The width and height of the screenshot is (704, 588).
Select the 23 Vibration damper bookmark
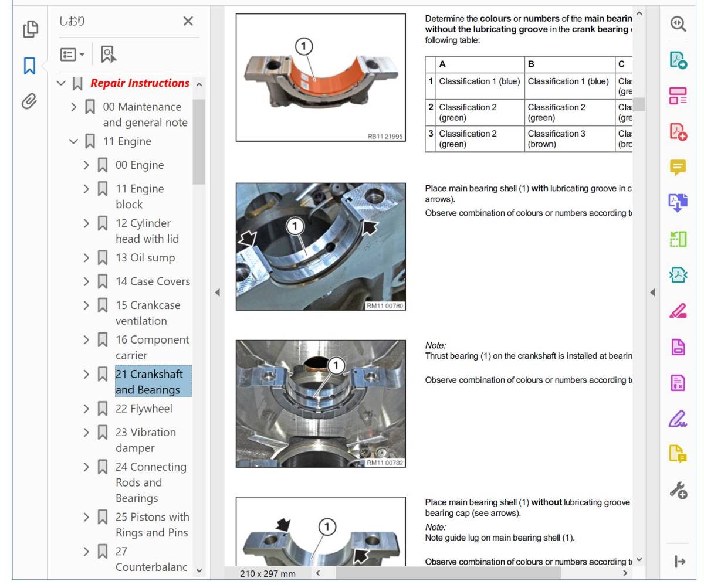pyautogui.click(x=145, y=440)
